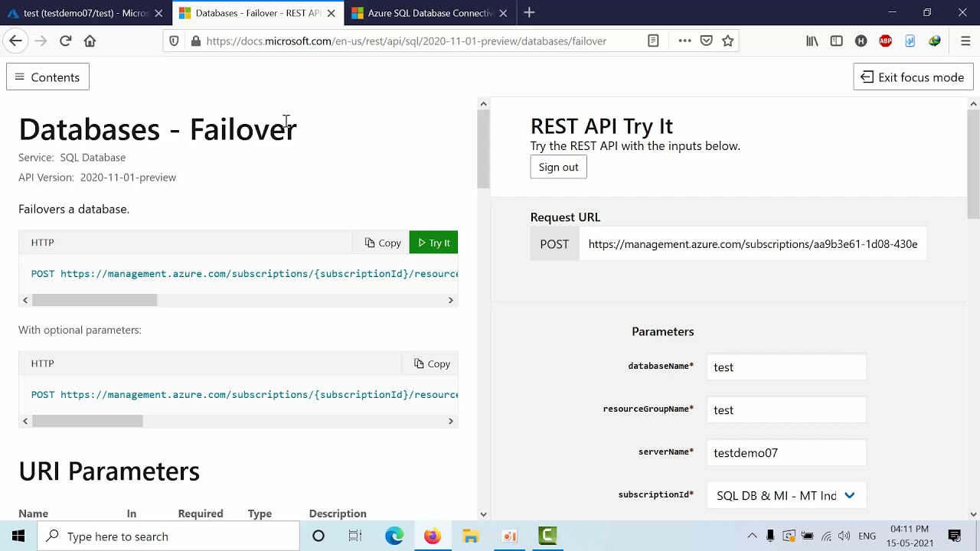The width and height of the screenshot is (980, 551).
Task: Open a new browser tab
Action: (529, 13)
